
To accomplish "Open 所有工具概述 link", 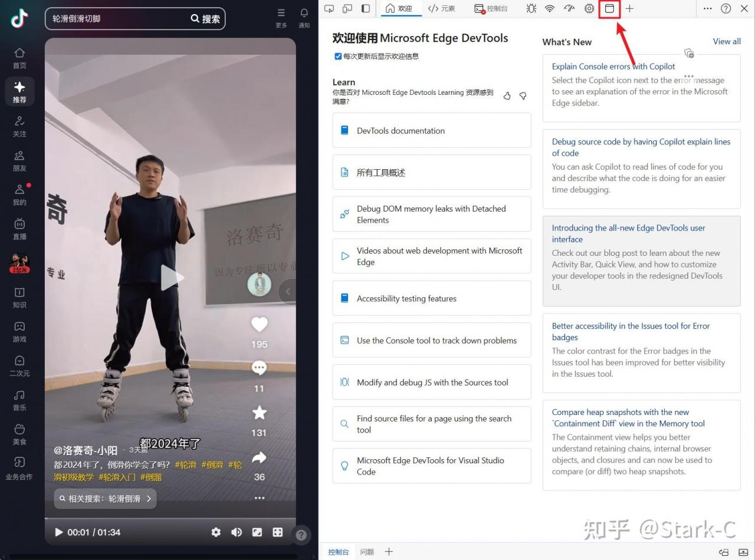I will click(x=432, y=172).
